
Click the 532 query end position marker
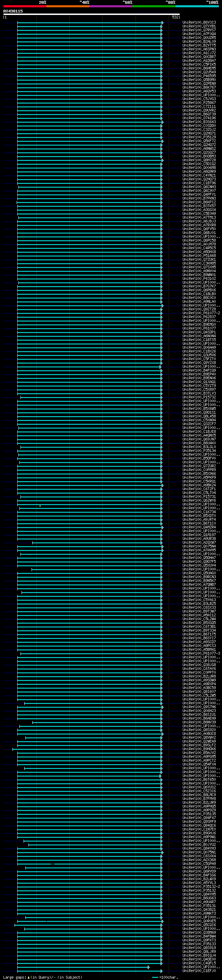coord(175,17)
